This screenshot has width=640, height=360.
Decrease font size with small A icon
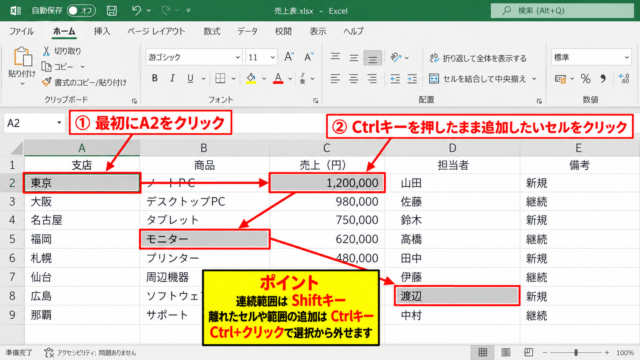tap(308, 57)
